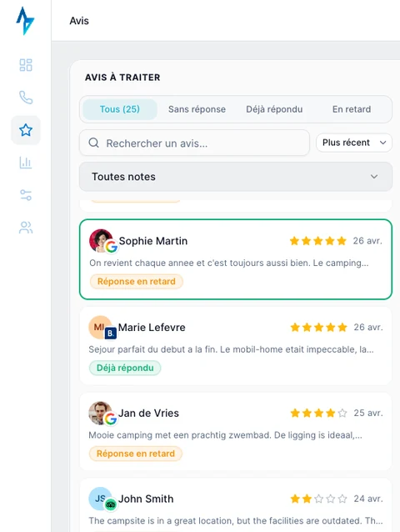Open the Plus récent sort dropdown
Viewport: 400px width, 532px height.
[x=354, y=143]
